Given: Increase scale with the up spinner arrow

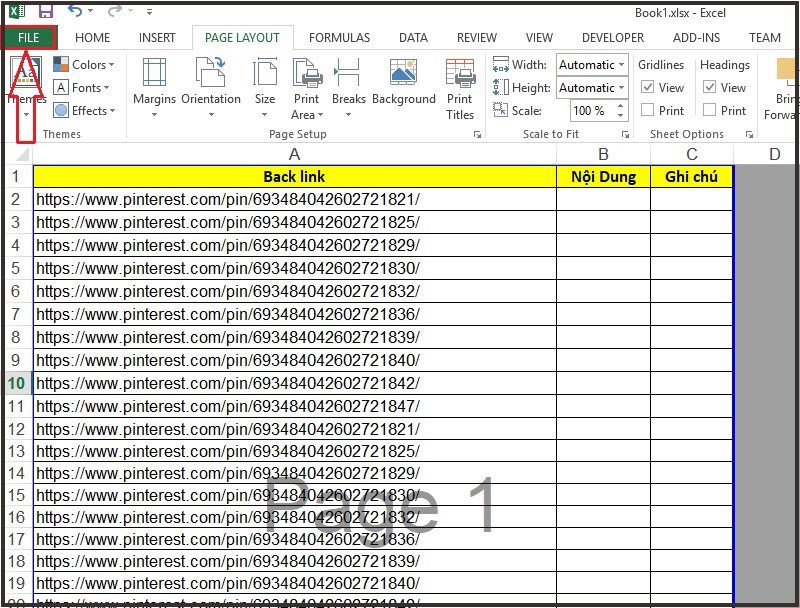Looking at the screenshot, I should (620, 106).
